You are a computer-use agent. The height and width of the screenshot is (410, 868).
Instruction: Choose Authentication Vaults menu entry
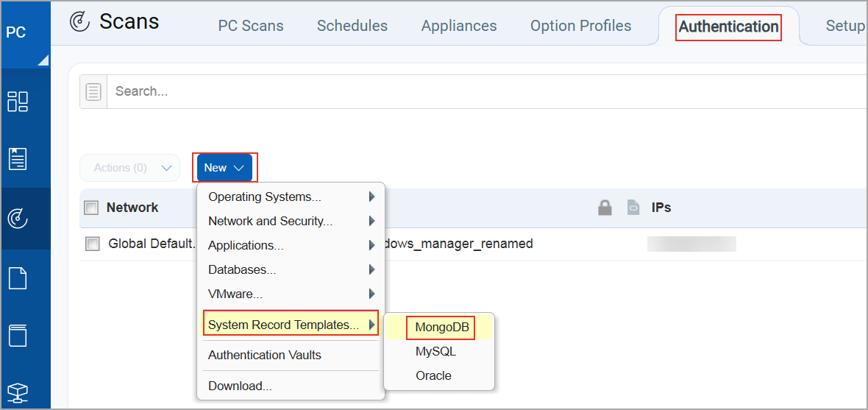[265, 355]
